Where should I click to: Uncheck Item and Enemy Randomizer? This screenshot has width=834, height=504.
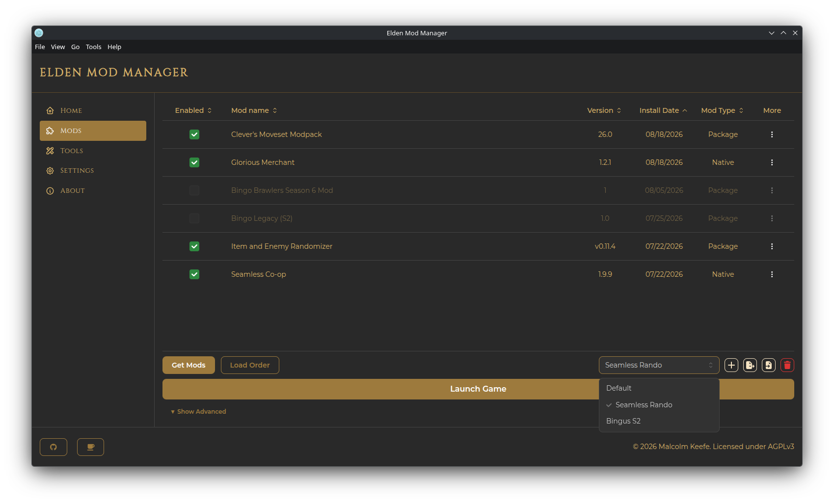pos(194,246)
